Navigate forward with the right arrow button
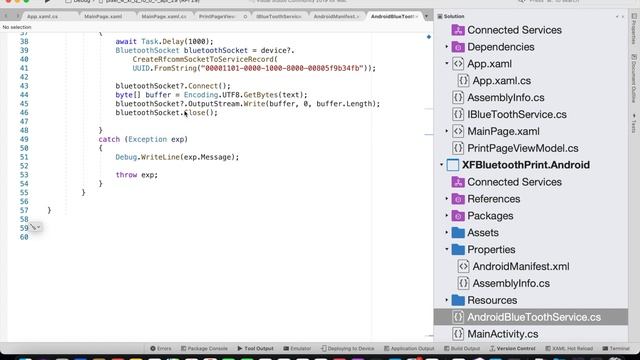640x360 pixels. click(17, 16)
